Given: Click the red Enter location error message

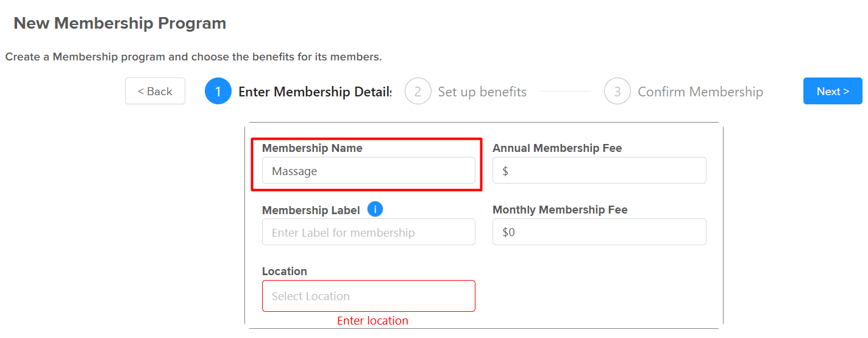Looking at the screenshot, I should (372, 320).
